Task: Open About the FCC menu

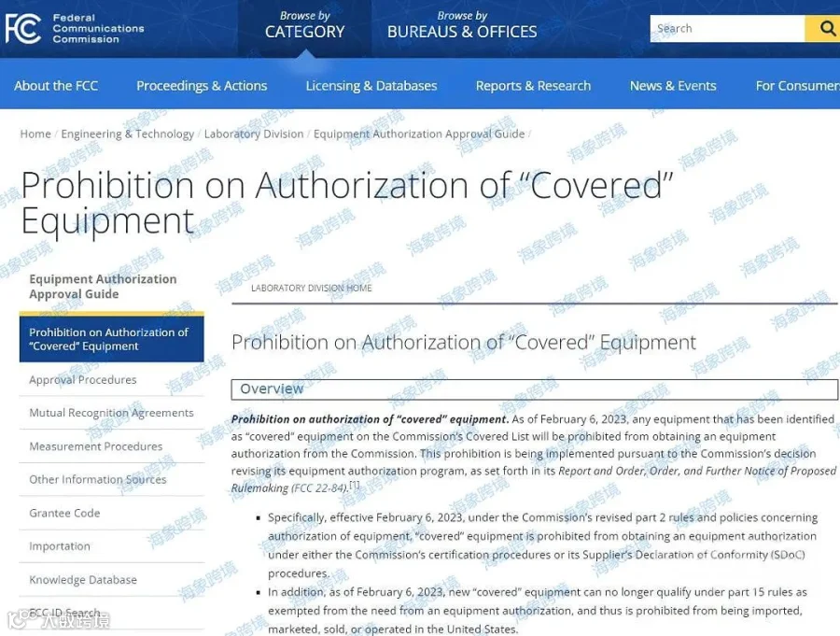Action: point(56,86)
